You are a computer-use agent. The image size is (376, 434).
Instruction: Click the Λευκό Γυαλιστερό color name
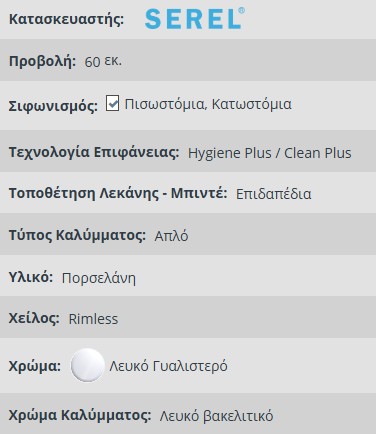168,366
